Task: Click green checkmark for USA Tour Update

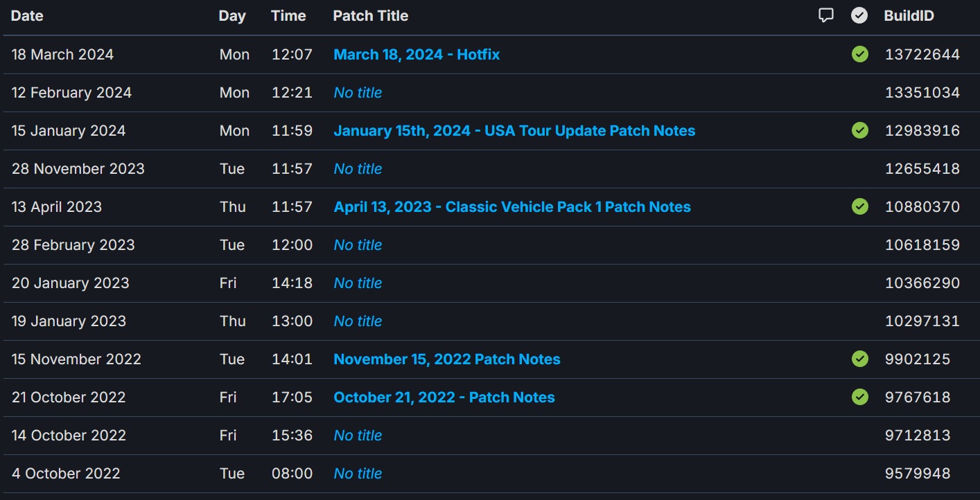Action: coord(860,131)
